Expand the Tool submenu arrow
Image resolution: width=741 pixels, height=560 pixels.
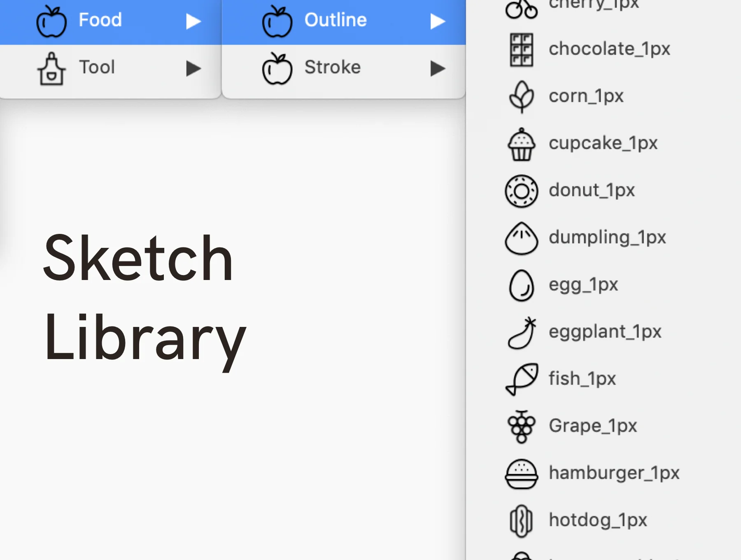point(193,68)
